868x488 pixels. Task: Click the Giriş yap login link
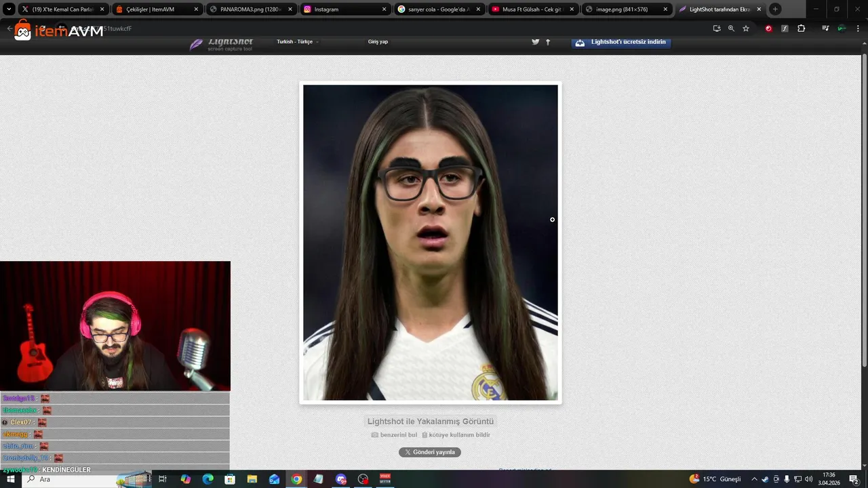pos(378,42)
